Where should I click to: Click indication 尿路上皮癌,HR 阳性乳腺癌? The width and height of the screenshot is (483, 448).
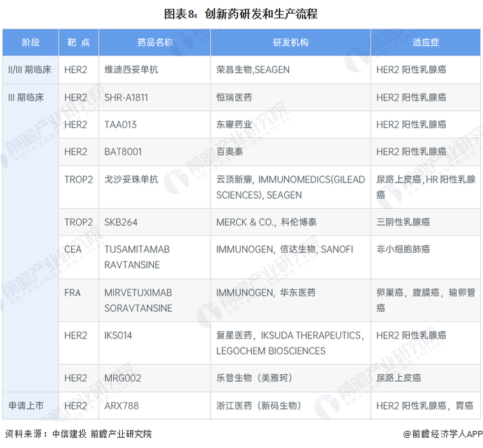[x=426, y=187]
